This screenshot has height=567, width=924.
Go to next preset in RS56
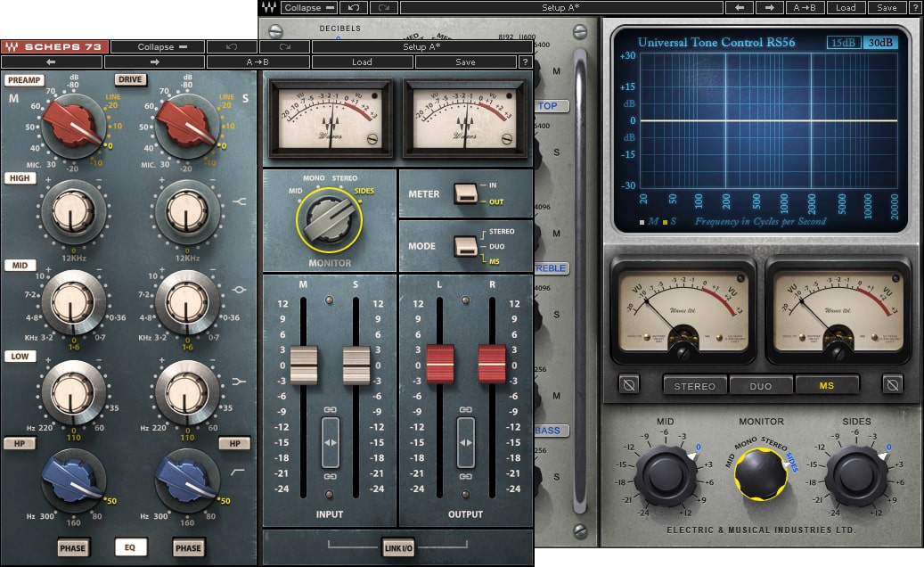pyautogui.click(x=770, y=8)
